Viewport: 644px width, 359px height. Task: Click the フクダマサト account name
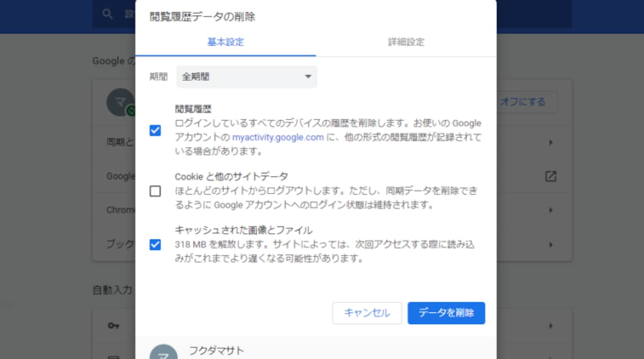217,351
